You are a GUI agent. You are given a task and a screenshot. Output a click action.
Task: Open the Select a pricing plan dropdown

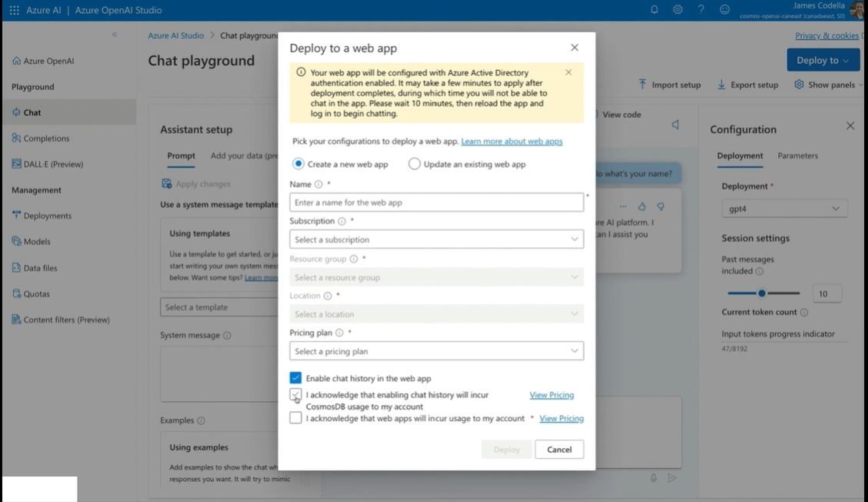point(436,351)
